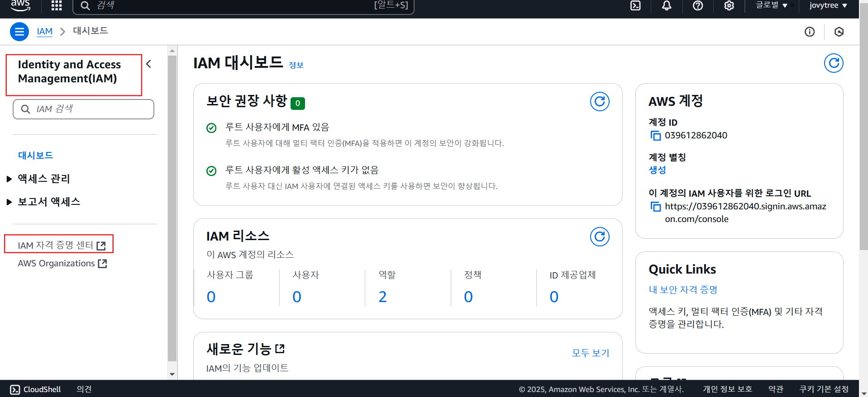Image resolution: width=868 pixels, height=397 pixels.
Task: Click the 대시보드 breadcrumb text
Action: pos(91,31)
